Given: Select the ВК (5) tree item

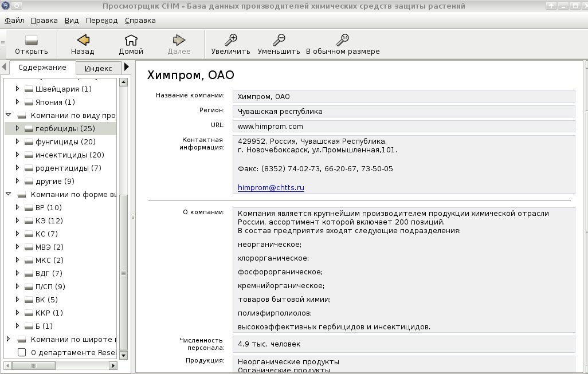Looking at the screenshot, I should click(x=46, y=300).
